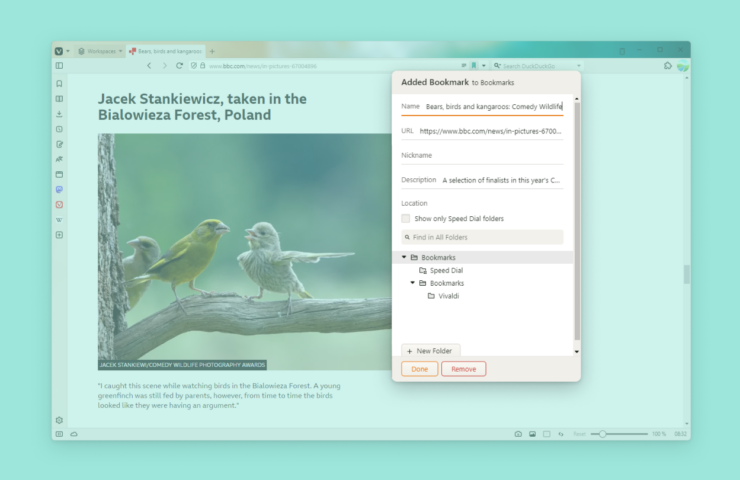The image size is (740, 480).
Task: Create a New Folder
Action: pos(430,351)
